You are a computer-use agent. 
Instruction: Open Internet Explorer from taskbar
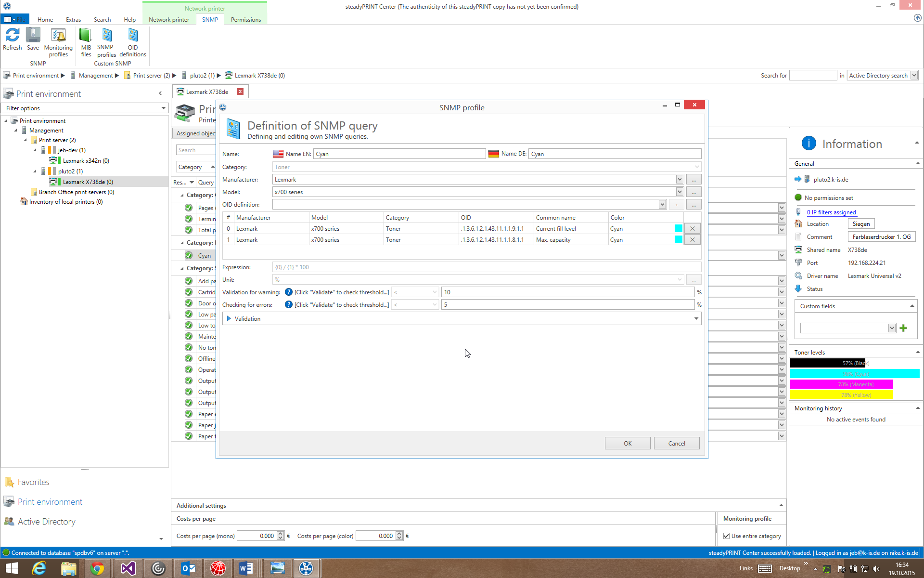click(x=39, y=568)
